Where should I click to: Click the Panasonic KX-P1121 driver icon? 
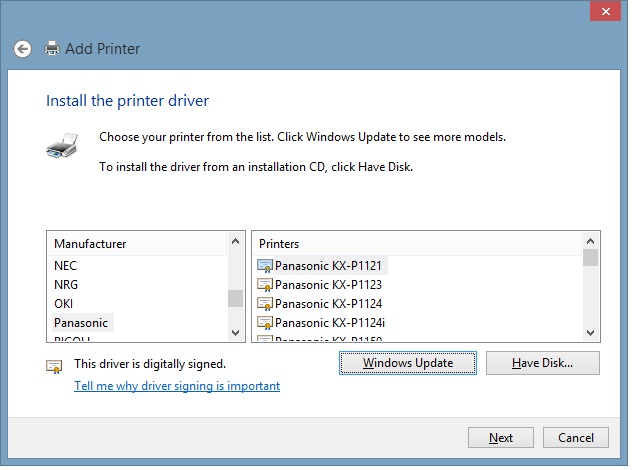tap(265, 266)
